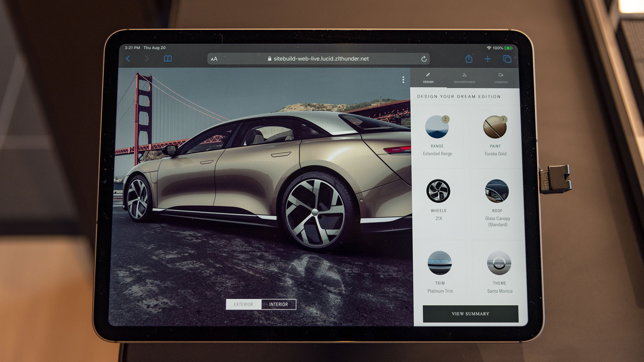The height and width of the screenshot is (362, 644).
Task: Switch to the Backgrounds tab
Action: coord(464,78)
